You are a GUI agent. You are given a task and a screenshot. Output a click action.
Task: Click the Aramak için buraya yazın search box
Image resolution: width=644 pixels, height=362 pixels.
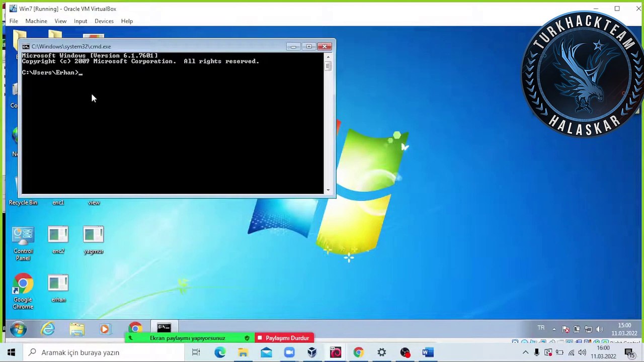pyautogui.click(x=105, y=352)
